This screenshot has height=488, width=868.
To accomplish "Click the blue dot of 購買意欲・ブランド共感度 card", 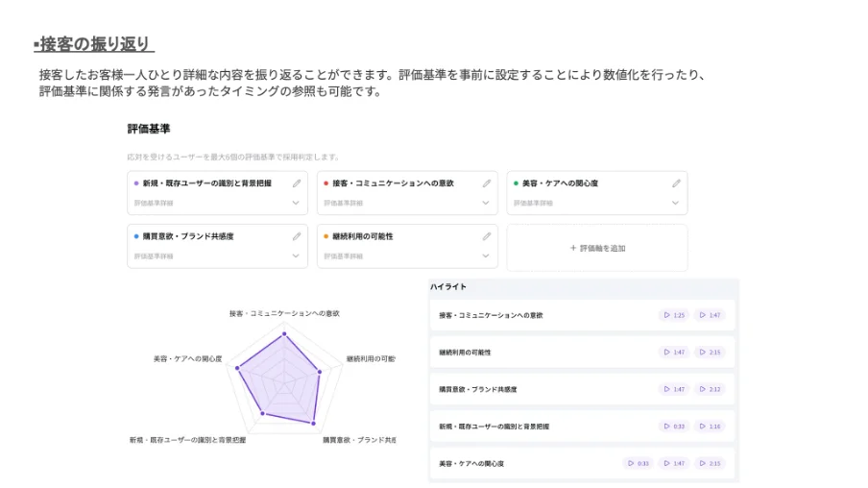I will [x=136, y=236].
